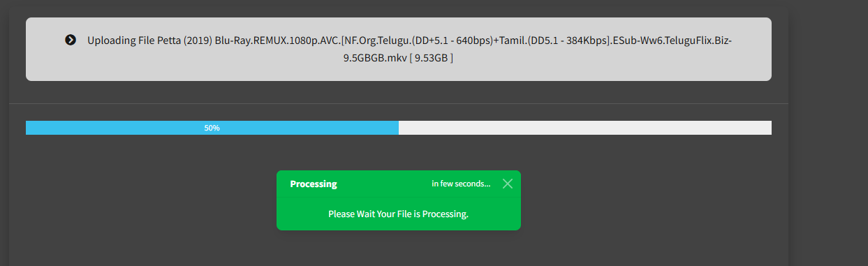Click the unfilled white portion of the progress bar
The height and width of the screenshot is (266, 868).
585,128
